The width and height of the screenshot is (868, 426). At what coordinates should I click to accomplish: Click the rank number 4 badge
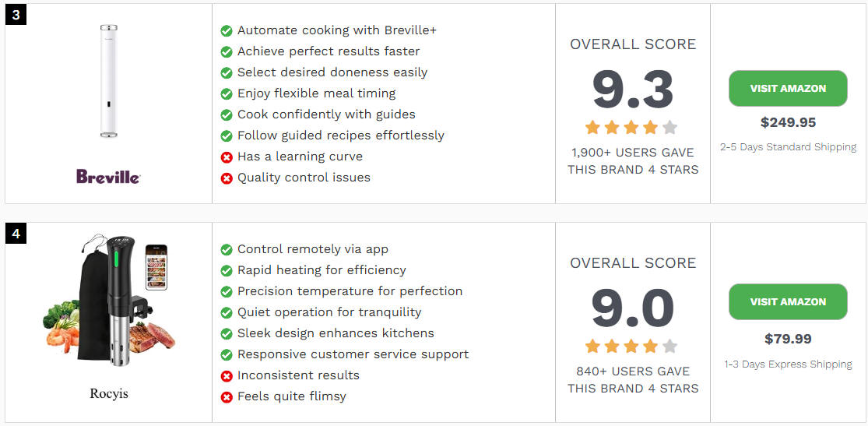click(16, 234)
